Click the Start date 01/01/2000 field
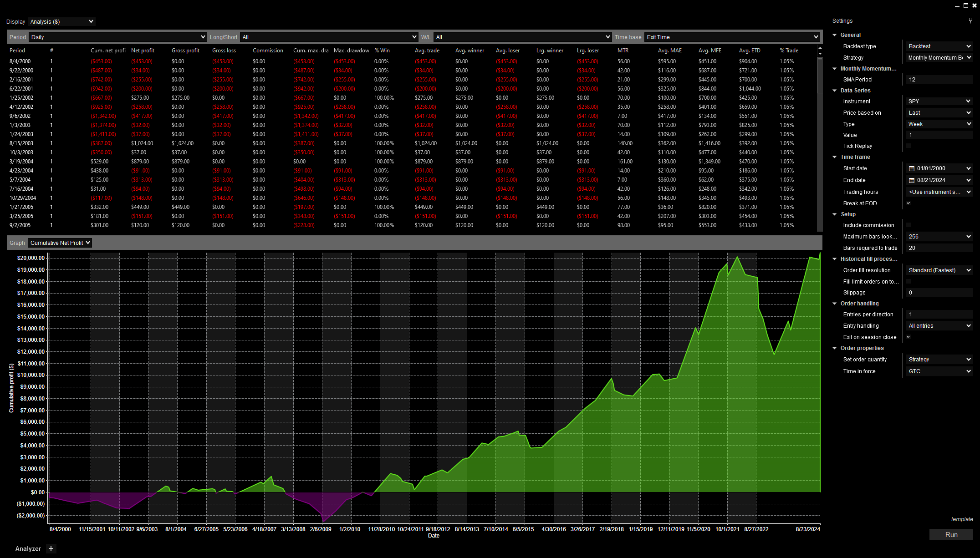Viewport: 980px width, 558px height. [x=939, y=168]
